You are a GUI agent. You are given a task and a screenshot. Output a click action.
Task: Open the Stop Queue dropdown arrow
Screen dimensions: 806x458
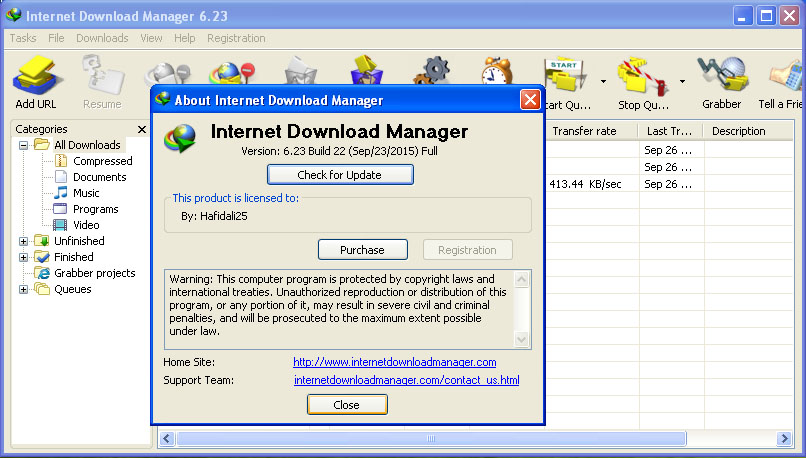tap(683, 81)
